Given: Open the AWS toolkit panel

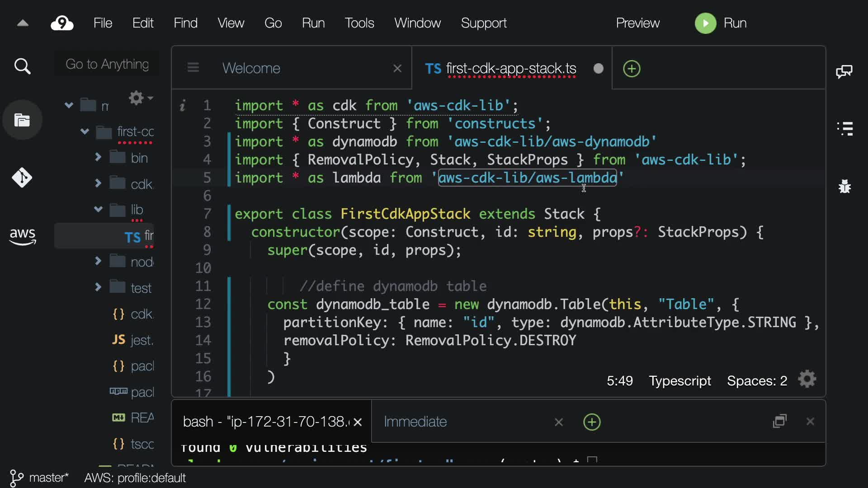Looking at the screenshot, I should (x=22, y=236).
